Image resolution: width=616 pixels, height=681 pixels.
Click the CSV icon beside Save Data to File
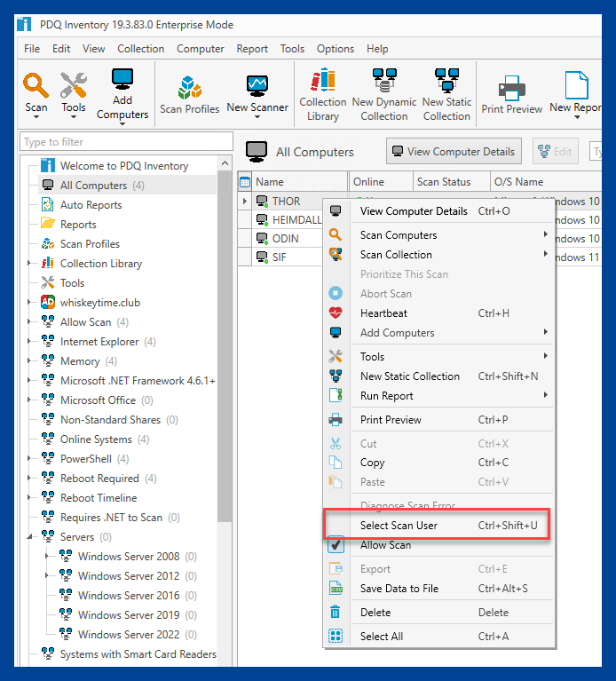336,588
